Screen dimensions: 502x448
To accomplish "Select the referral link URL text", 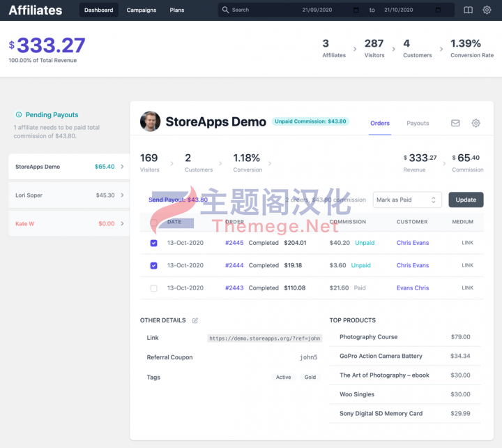I will click(264, 338).
